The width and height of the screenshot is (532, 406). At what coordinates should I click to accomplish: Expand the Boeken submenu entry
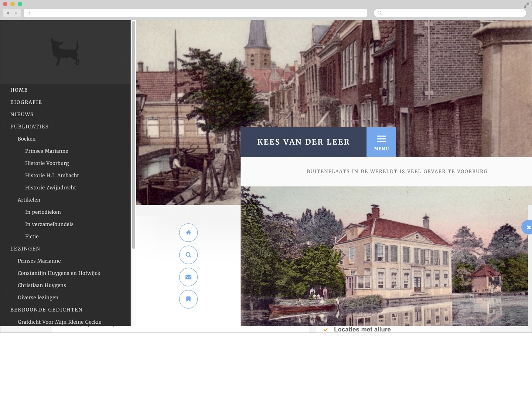pos(27,139)
